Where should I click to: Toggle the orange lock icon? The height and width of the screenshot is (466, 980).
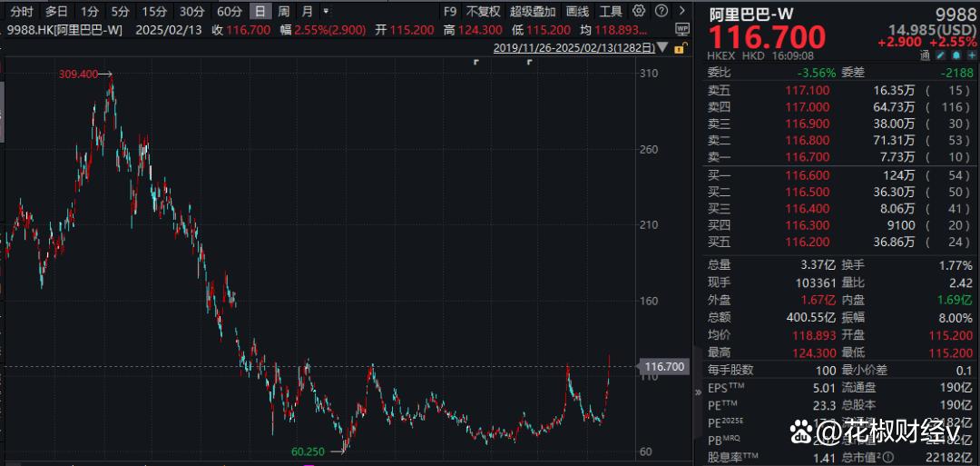682,48
